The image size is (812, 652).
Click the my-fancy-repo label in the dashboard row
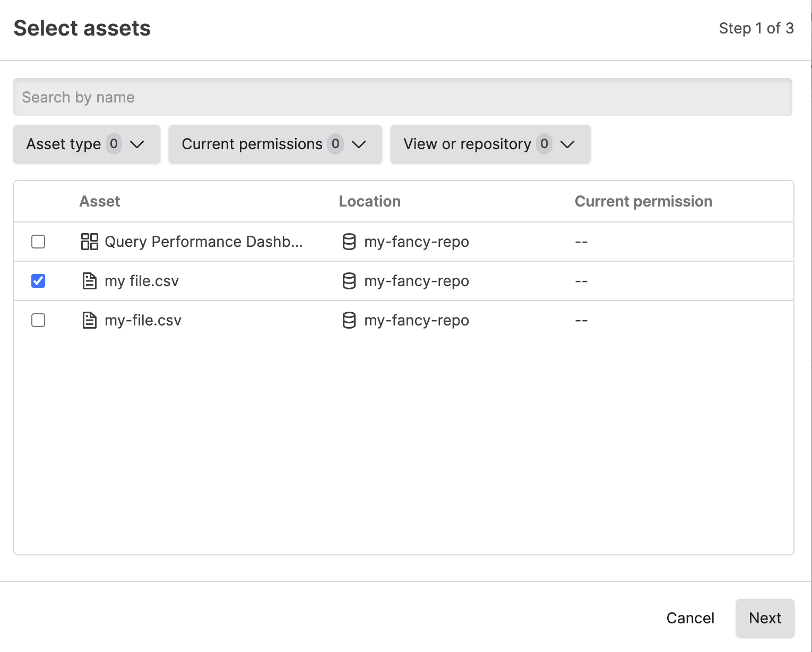(416, 242)
